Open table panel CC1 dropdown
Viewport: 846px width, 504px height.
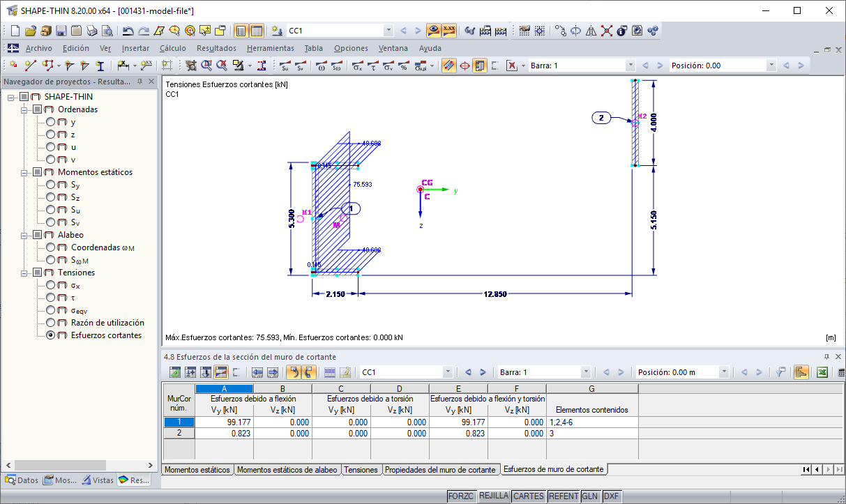click(447, 372)
